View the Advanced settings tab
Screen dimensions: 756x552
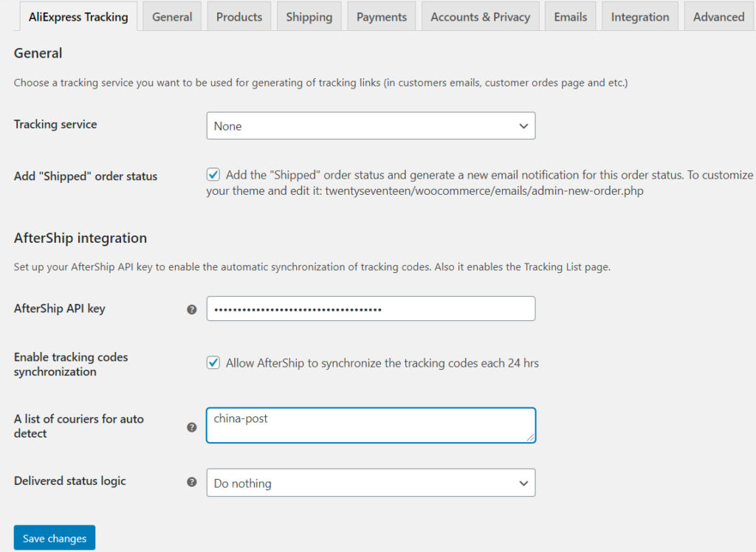click(718, 15)
